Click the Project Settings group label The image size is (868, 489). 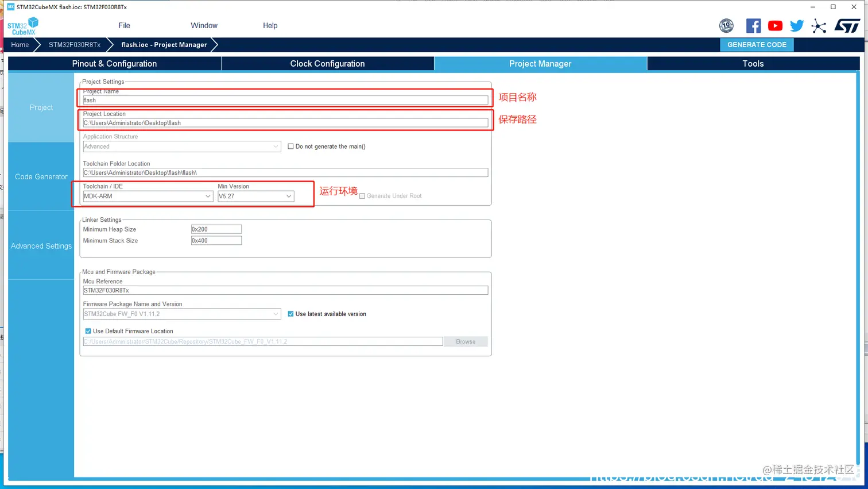pos(103,82)
